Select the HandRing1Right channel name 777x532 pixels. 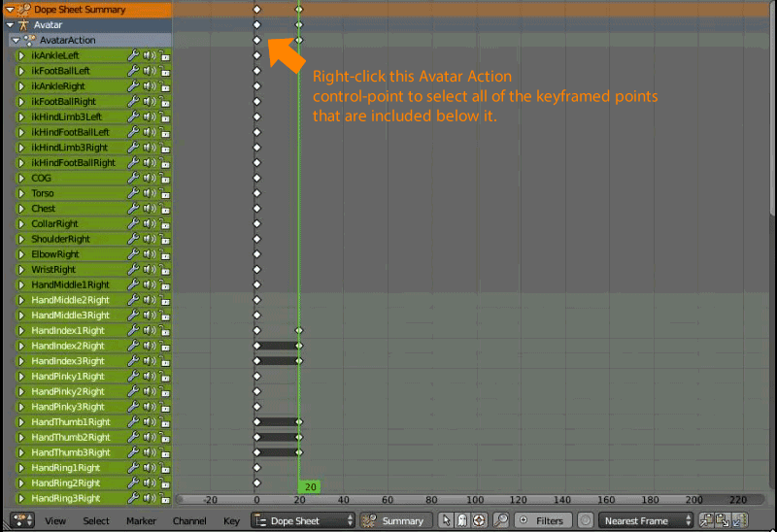pos(65,468)
